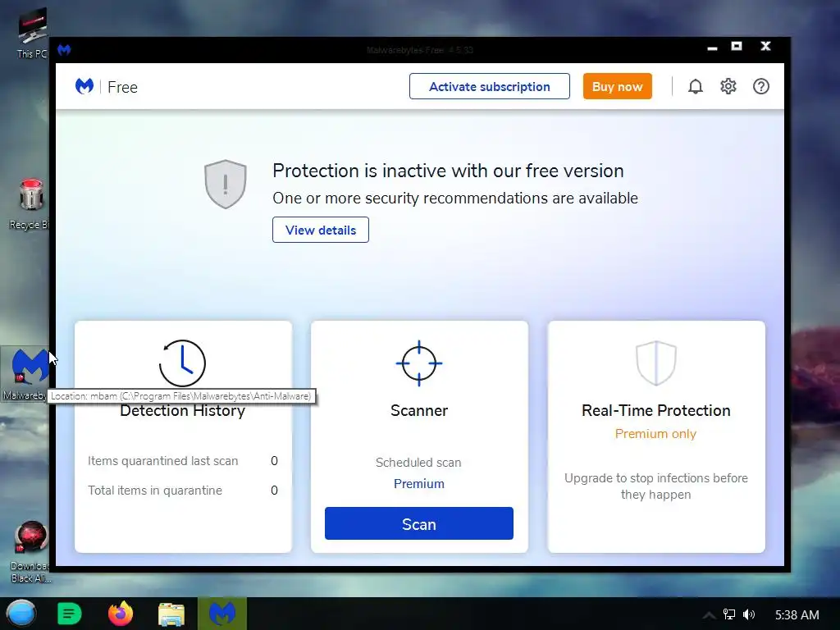This screenshot has width=840, height=630.
Task: Click the Premium only label
Action: 655,434
